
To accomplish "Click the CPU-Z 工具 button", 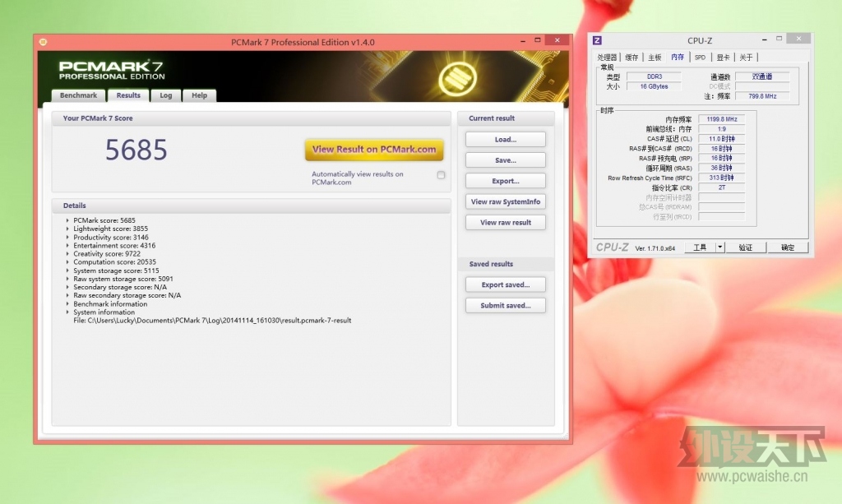I will click(700, 247).
